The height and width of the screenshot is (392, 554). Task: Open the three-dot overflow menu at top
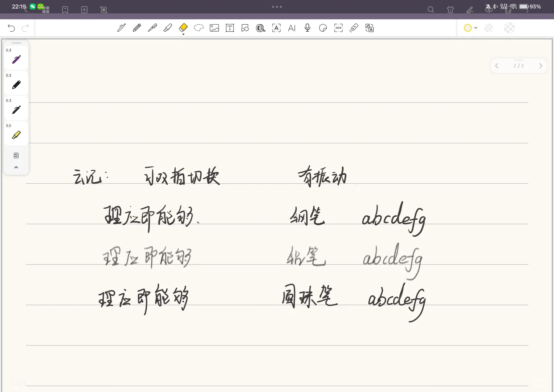(x=277, y=7)
